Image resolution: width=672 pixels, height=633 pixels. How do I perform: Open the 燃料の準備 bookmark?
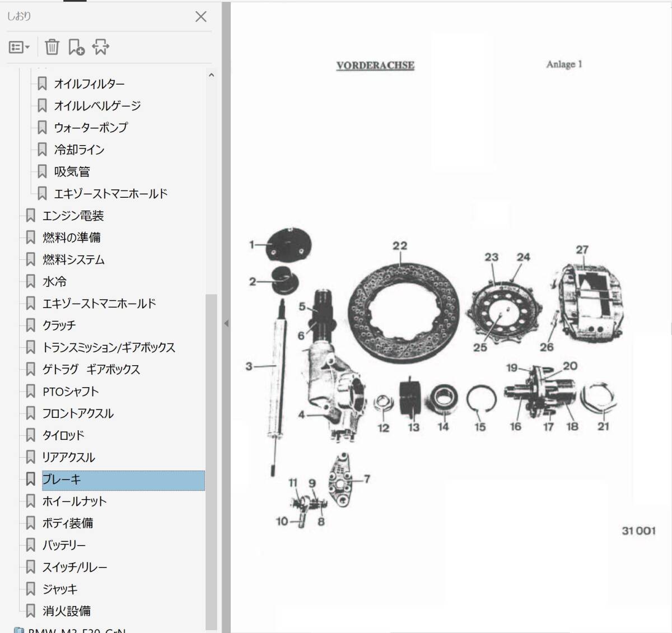[x=72, y=238]
